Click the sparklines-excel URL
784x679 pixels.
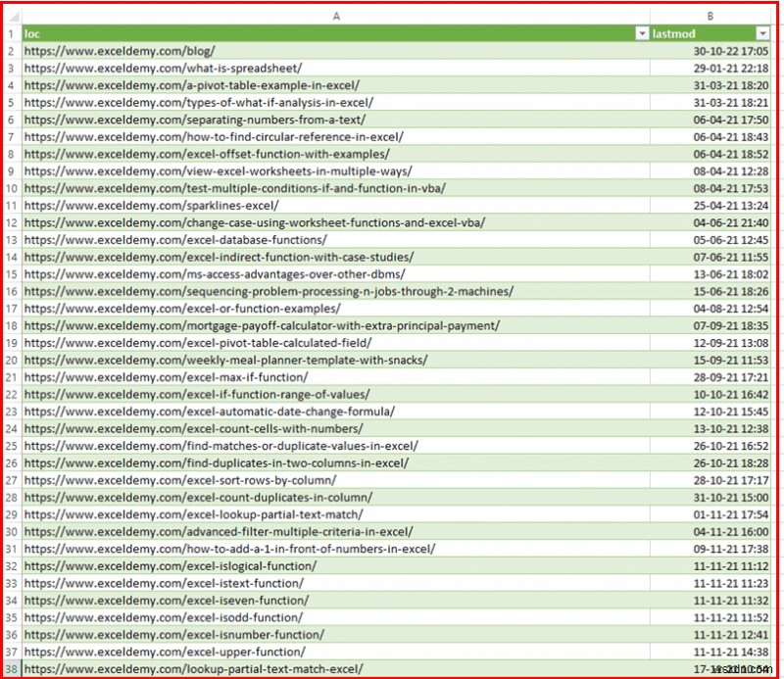pos(127,205)
